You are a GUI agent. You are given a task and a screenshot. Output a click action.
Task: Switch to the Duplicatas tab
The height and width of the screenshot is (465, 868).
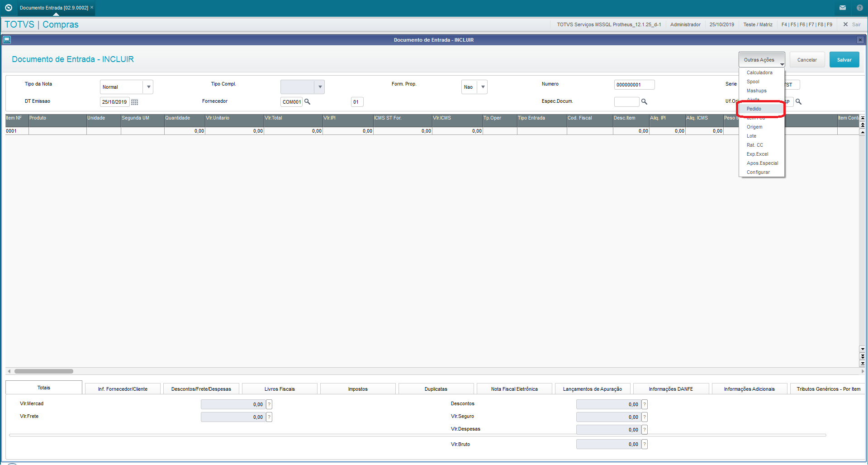[x=436, y=389]
